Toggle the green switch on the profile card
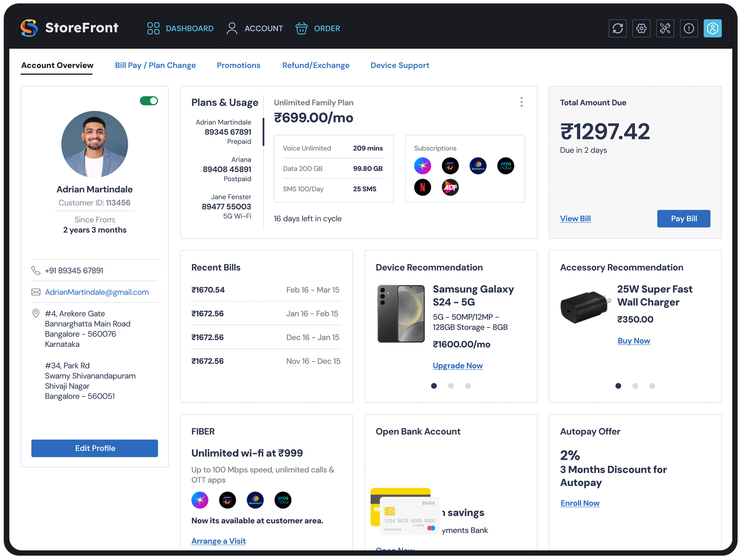Viewport: 741px width, 560px height. click(149, 100)
